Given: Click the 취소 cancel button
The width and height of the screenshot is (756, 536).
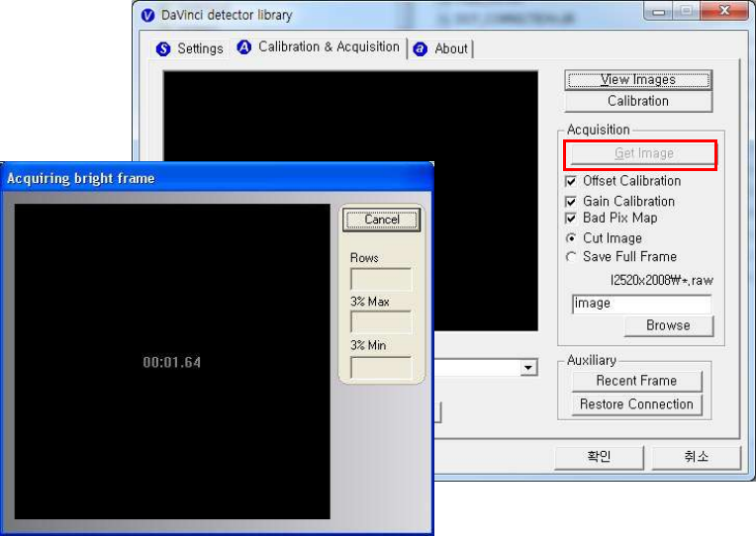Looking at the screenshot, I should 697,457.
